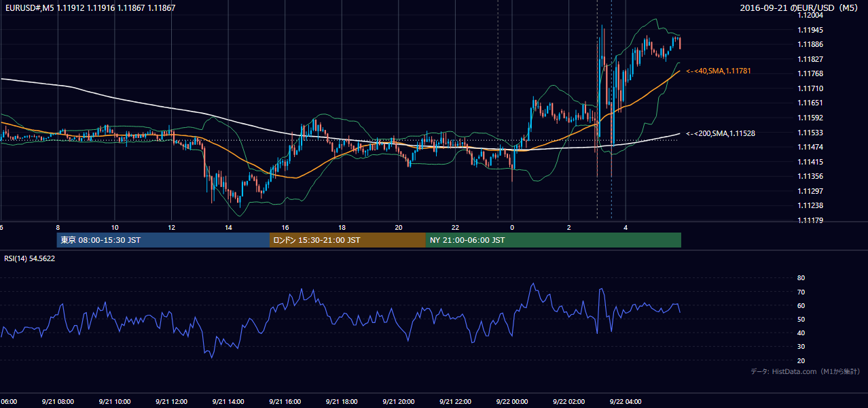Viewport: 868px width, 408px height.
Task: Click the 9/22 02:00 bottom time label
Action: tap(569, 402)
